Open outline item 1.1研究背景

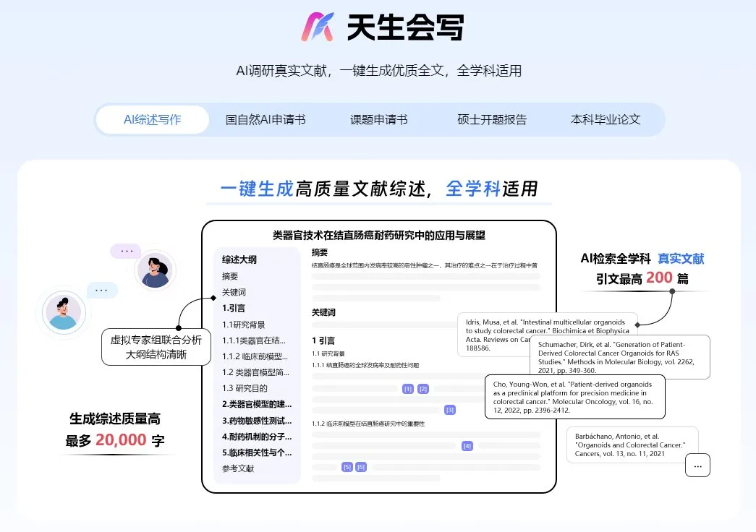[x=244, y=325]
